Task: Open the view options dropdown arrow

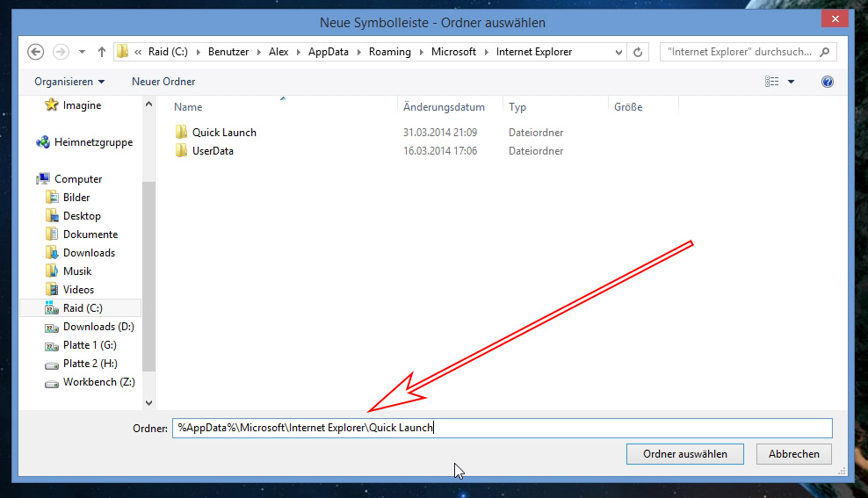Action: 791,82
